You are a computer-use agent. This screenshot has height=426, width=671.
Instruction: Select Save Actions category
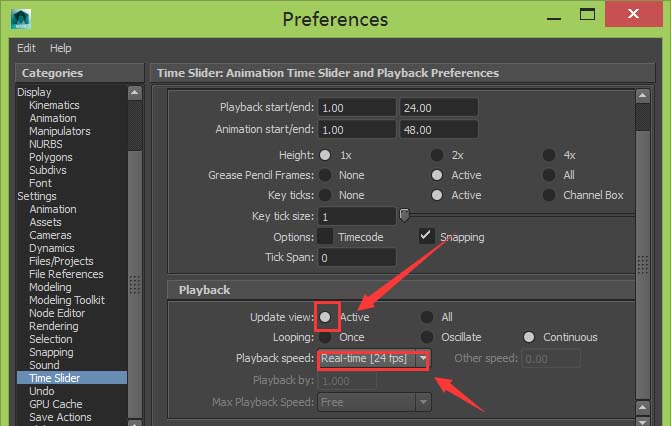click(x=60, y=417)
